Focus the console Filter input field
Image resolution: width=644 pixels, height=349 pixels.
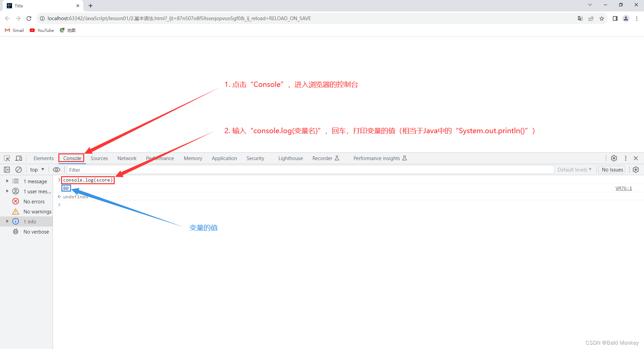310,170
